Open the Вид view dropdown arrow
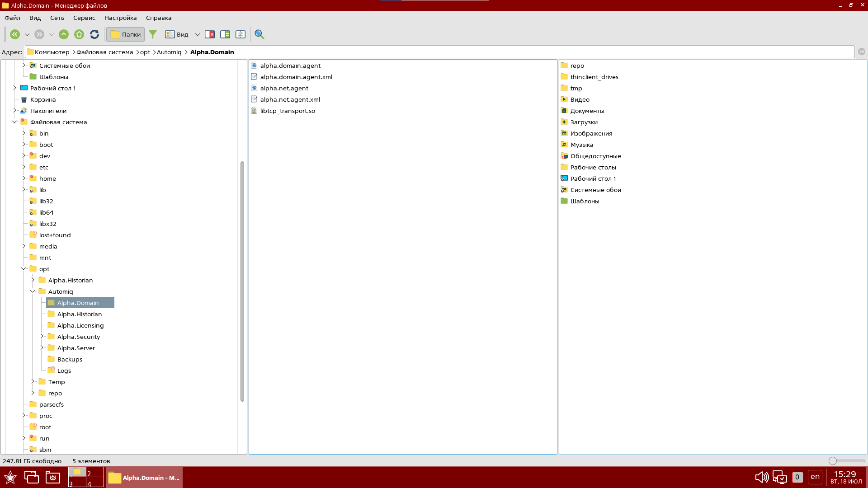 197,34
